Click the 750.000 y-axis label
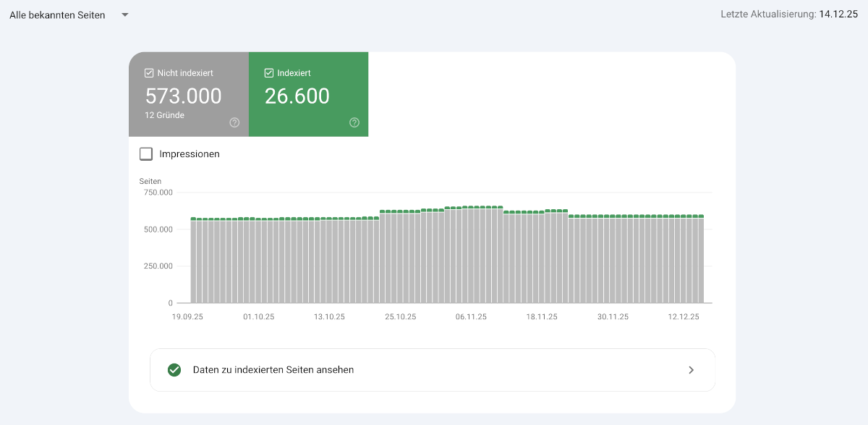This screenshot has height=425, width=868. [x=158, y=193]
